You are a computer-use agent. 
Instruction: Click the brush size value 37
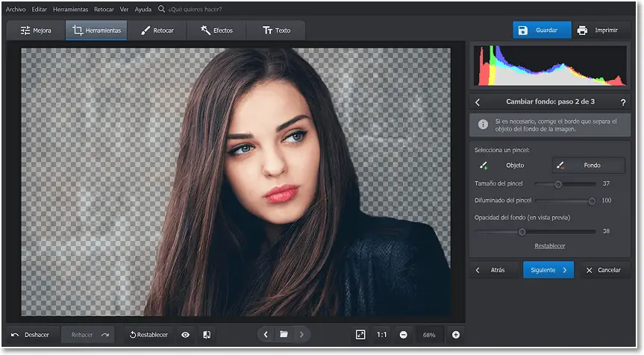click(606, 183)
